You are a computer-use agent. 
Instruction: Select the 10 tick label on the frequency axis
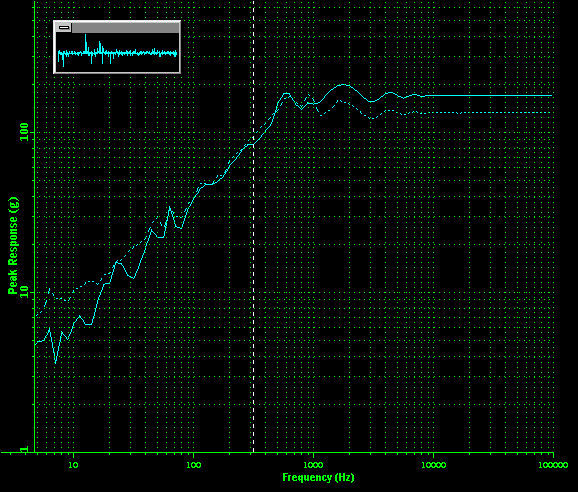point(73,465)
